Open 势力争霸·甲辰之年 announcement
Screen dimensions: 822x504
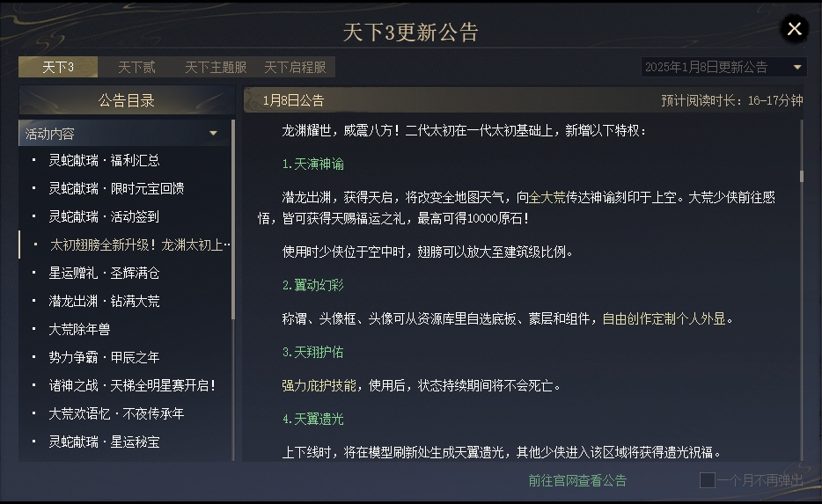point(104,357)
